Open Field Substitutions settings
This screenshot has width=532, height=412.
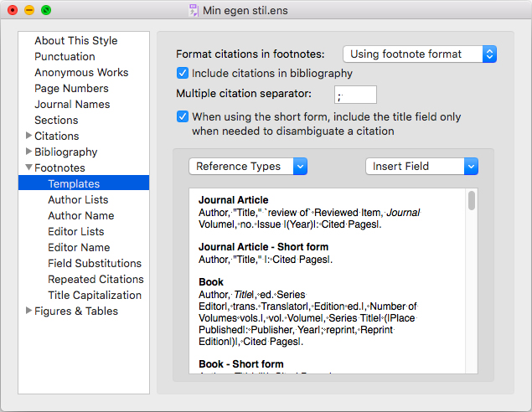[x=95, y=263]
